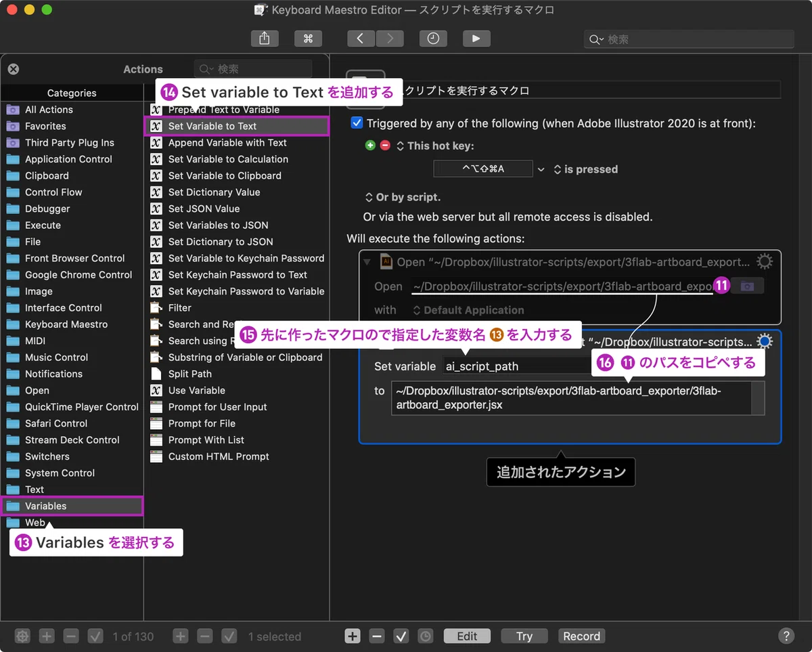Click the Edit button
812x652 pixels.
pos(467,636)
